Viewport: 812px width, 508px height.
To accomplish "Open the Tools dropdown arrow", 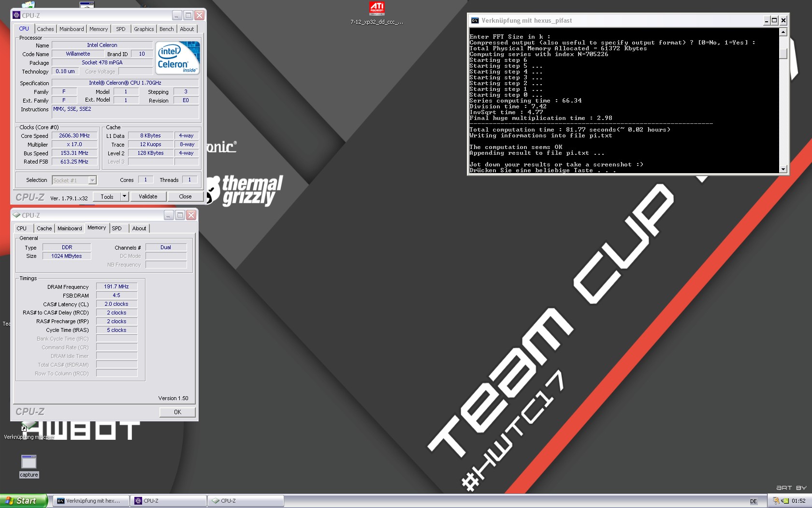I will (x=124, y=196).
